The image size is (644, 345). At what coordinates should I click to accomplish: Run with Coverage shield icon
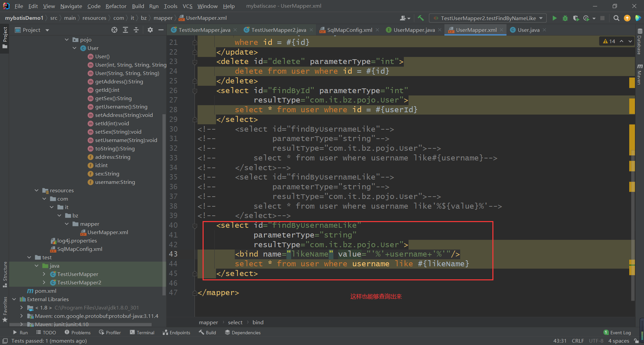tap(576, 18)
